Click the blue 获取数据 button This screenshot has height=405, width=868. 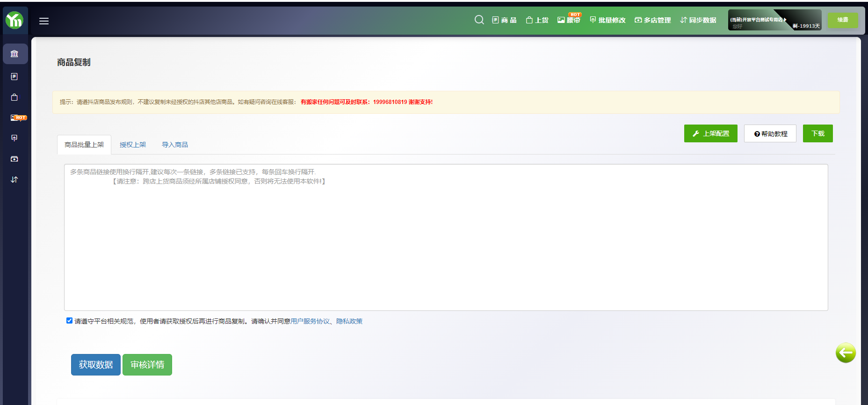click(96, 365)
